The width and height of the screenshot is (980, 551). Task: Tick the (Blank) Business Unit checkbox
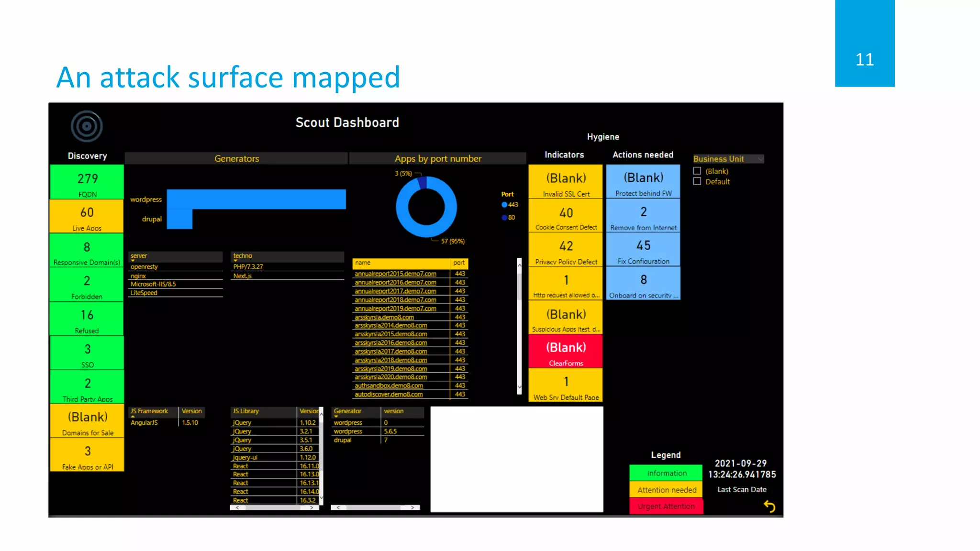point(697,171)
